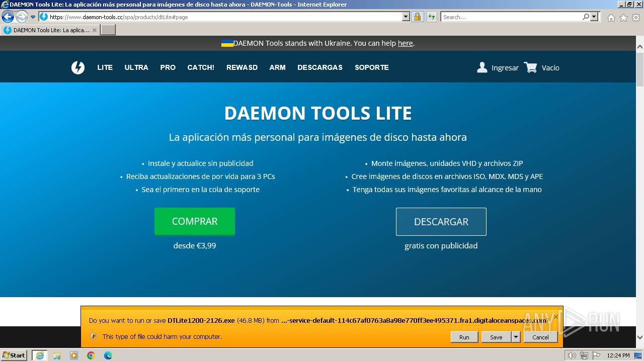Click the DESCARGAR button

pos(441,222)
